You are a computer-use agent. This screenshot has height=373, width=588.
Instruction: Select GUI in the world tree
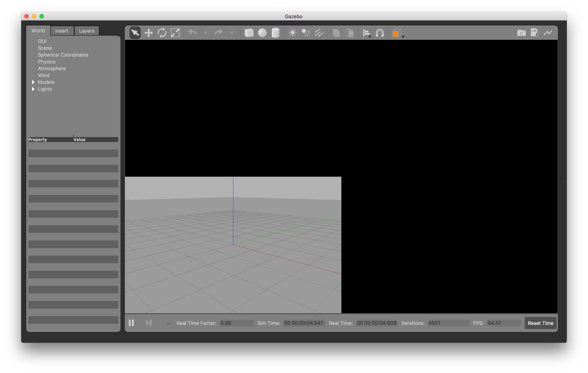(x=42, y=41)
